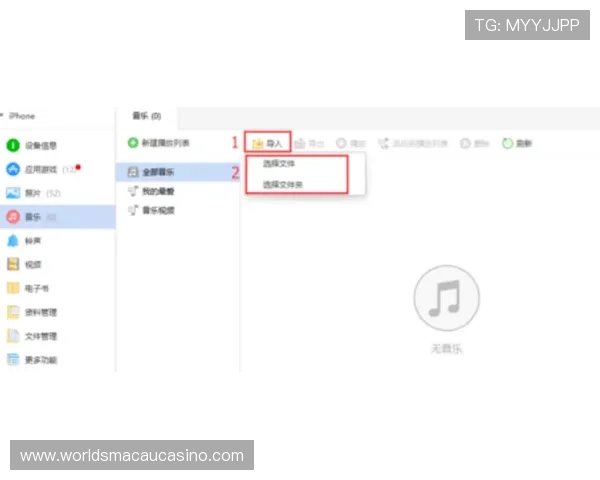The width and height of the screenshot is (600, 480).
Task: Open the 更多功能 more functions section
Action: [x=31, y=360]
